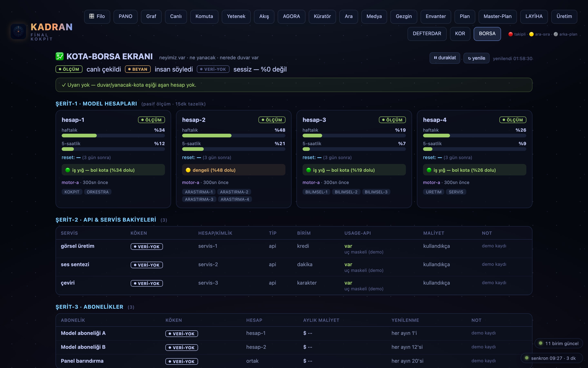588x368 pixels.
Task: Click VERİ-YOK badge in Model aboneliği B row
Action: [182, 348]
